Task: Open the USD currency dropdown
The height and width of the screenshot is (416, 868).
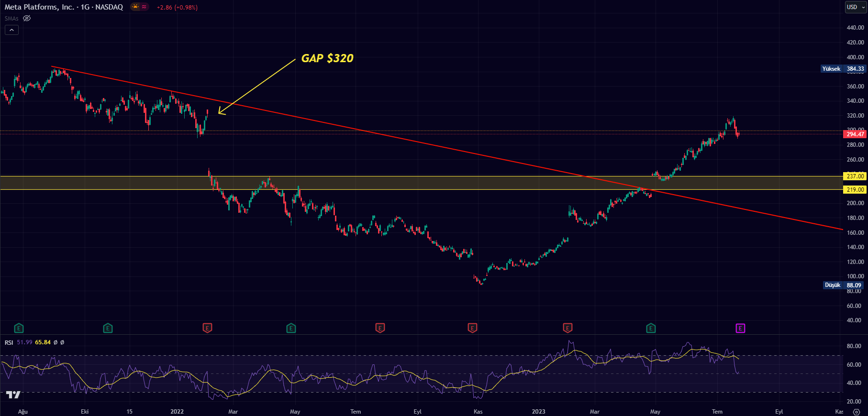Action: 856,7
